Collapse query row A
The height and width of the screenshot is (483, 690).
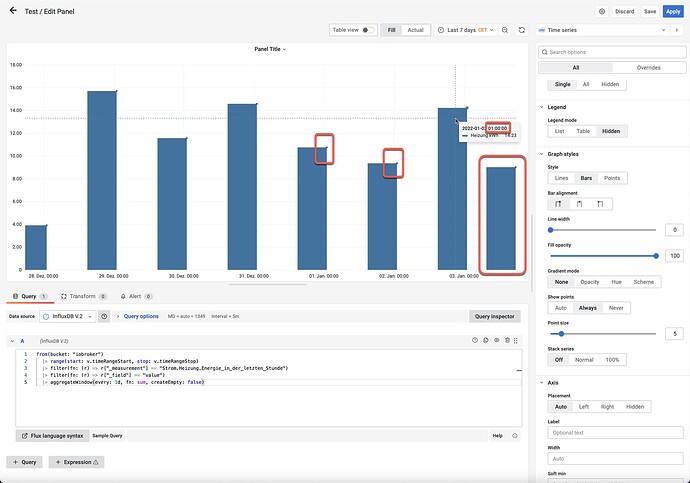click(x=12, y=341)
